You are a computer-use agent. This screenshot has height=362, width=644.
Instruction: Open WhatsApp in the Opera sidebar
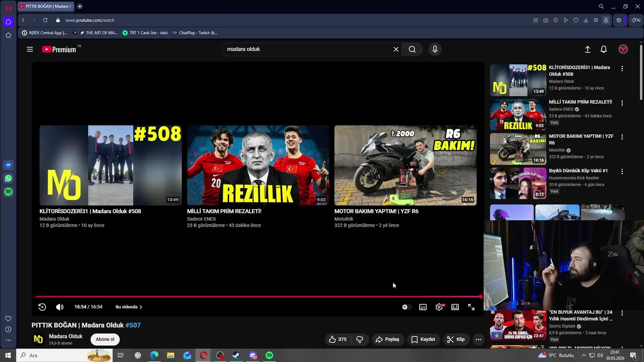coord(8,178)
